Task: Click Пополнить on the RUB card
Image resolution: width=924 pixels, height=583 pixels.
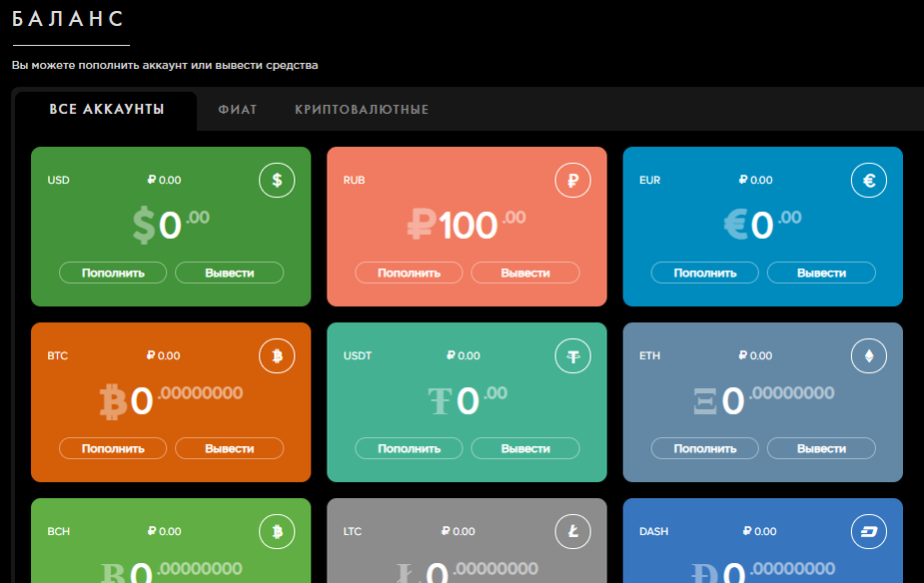Action: pos(409,273)
